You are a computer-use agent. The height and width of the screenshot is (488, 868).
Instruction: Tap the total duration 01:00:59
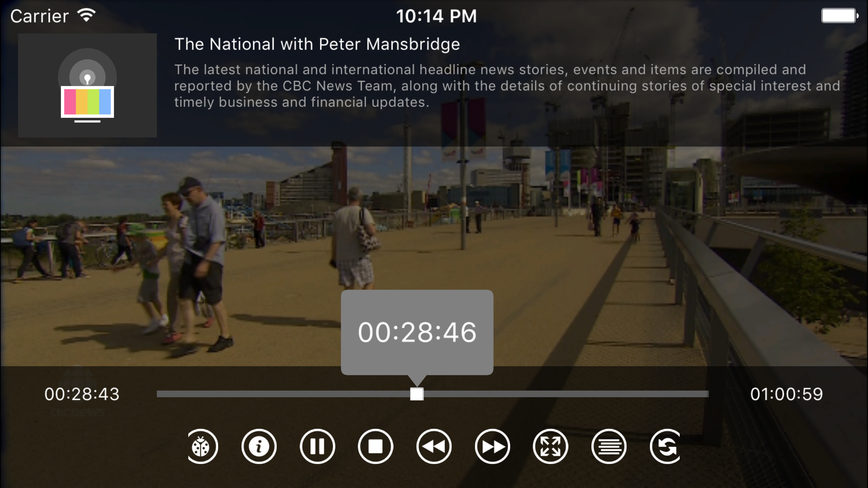pyautogui.click(x=787, y=394)
